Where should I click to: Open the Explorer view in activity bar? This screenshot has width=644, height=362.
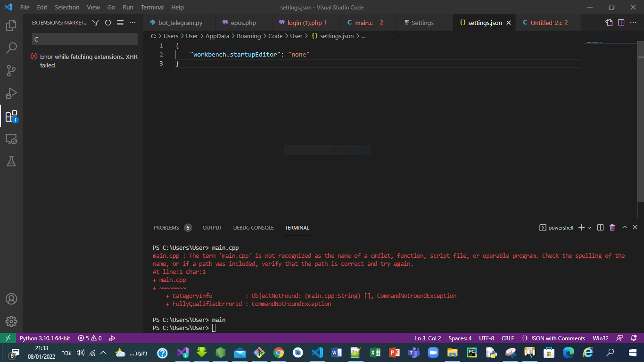[x=11, y=25]
